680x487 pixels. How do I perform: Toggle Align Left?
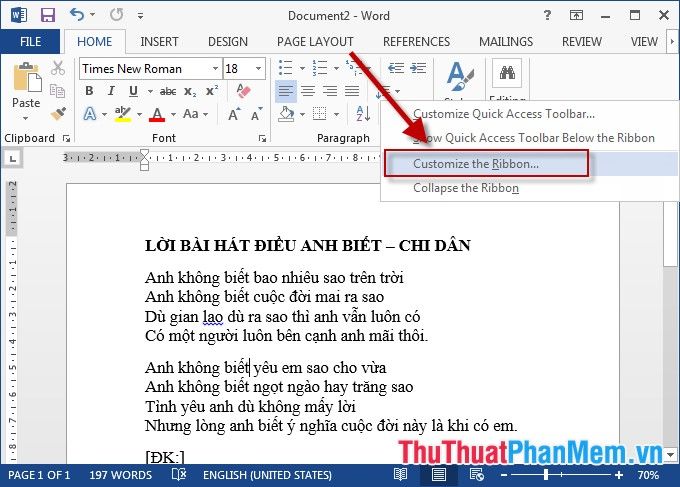point(286,91)
